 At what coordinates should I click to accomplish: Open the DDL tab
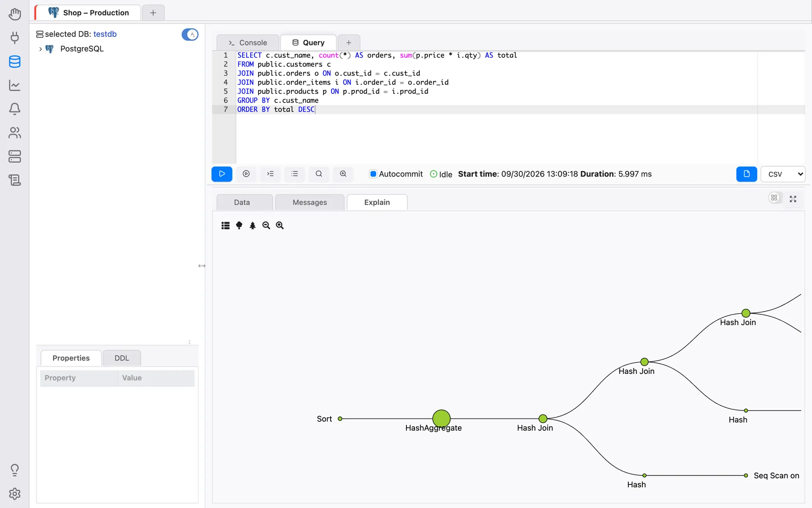pyautogui.click(x=122, y=358)
